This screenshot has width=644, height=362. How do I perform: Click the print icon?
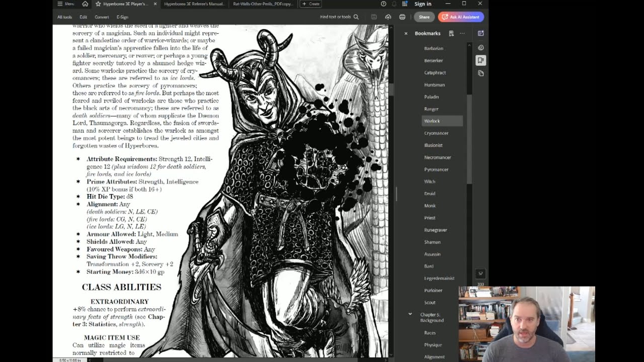click(x=402, y=17)
